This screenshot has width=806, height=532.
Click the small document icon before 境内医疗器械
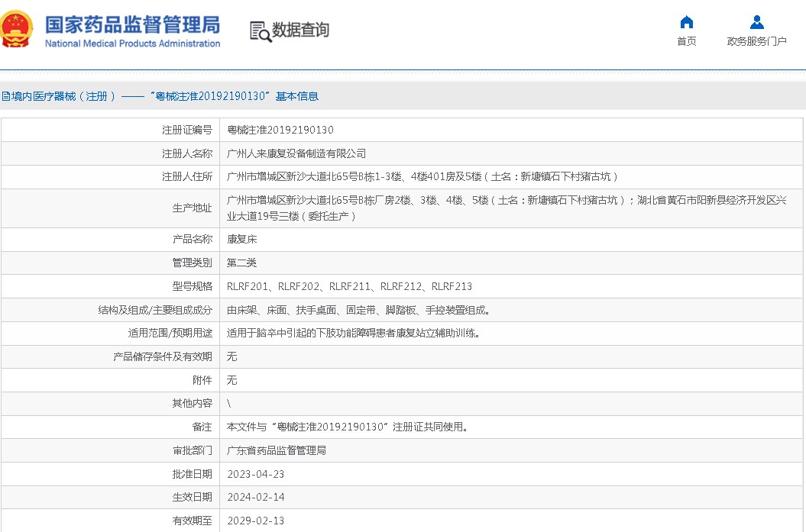coord(5,96)
